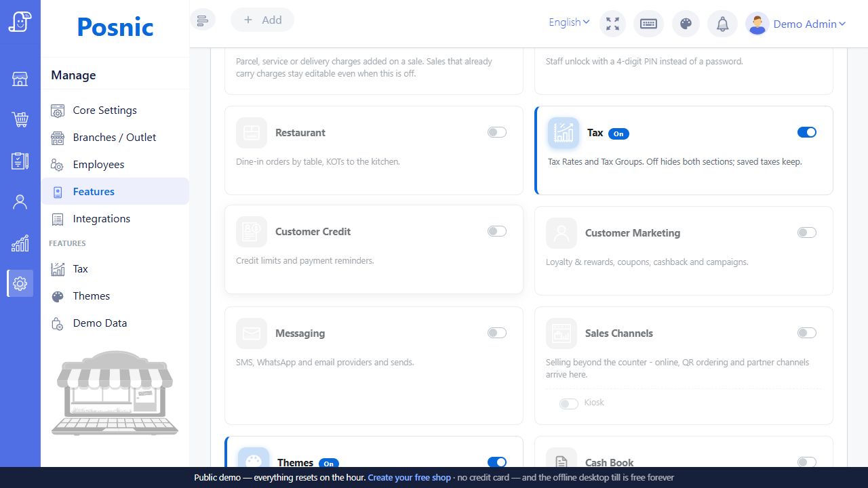Click the Sales Channels title
Screen dimensions: 868x488
pyautogui.click(x=619, y=333)
